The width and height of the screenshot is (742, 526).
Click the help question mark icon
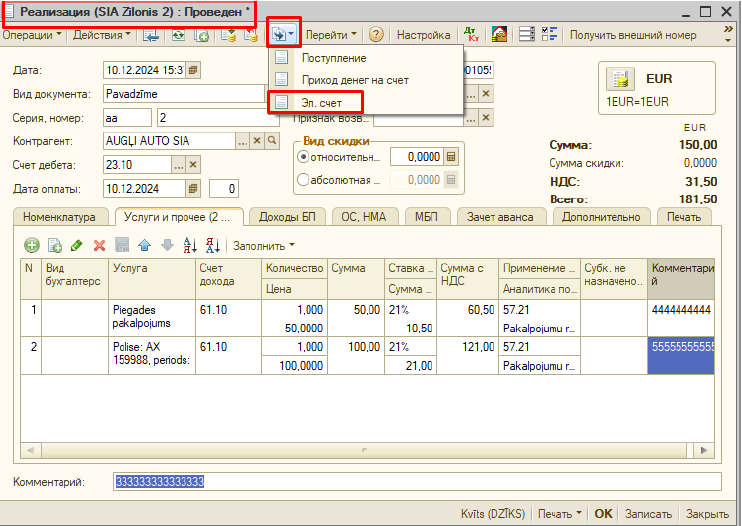[376, 35]
